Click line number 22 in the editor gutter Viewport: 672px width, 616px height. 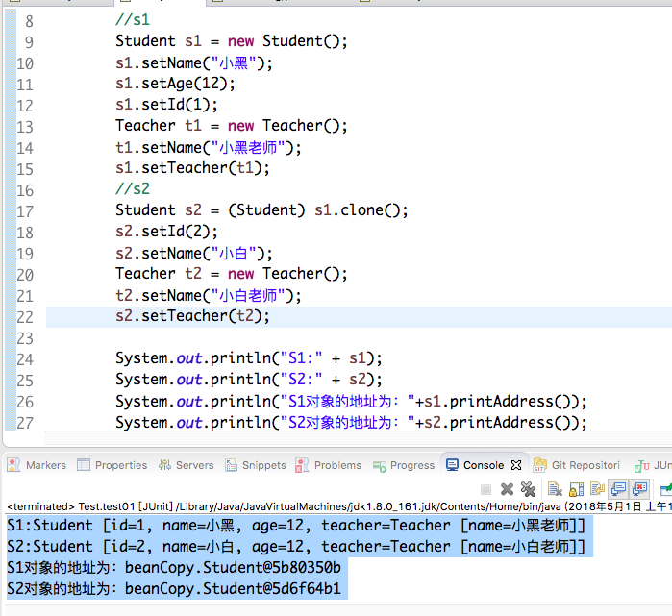pos(25,317)
